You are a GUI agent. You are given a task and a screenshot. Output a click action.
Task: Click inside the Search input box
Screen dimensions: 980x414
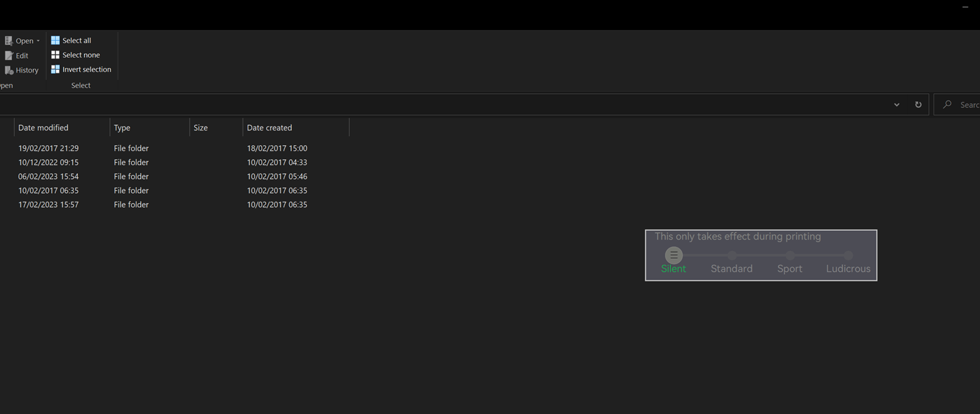967,104
